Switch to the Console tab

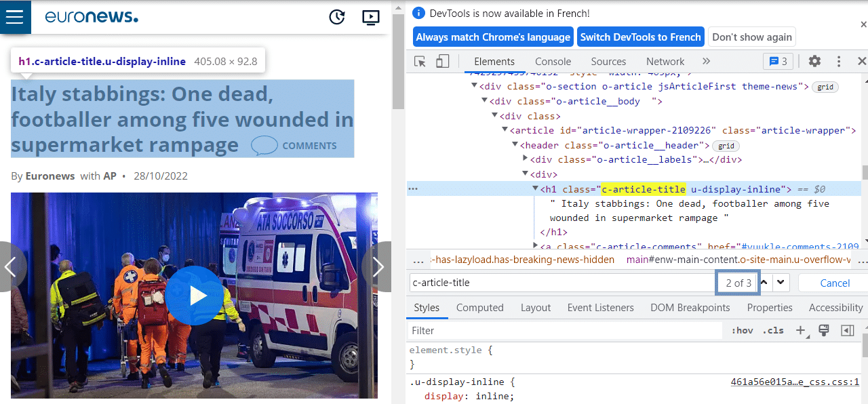tap(553, 62)
